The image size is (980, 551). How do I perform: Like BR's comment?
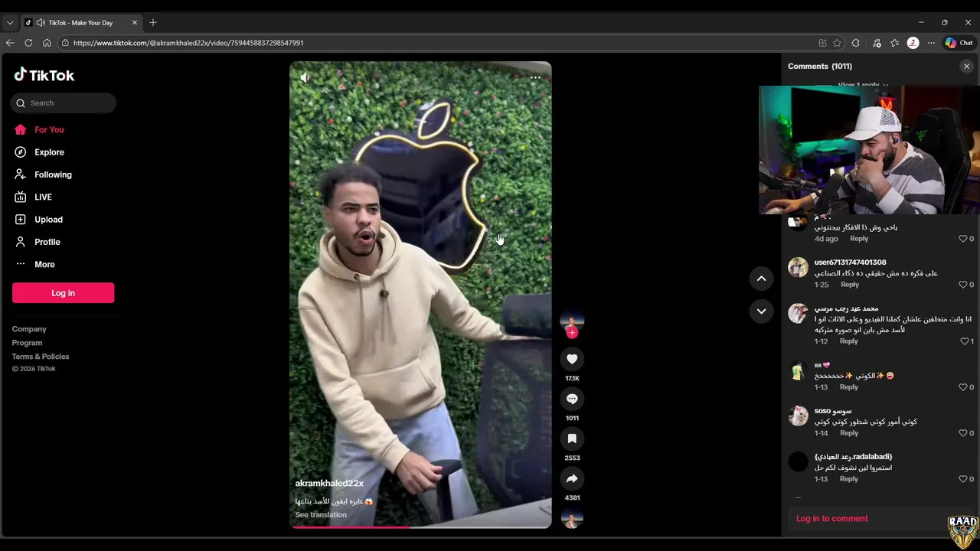coord(963,387)
